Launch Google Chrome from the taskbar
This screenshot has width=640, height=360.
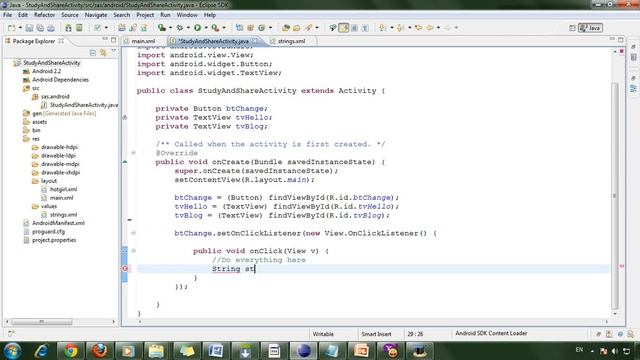click(x=71, y=351)
